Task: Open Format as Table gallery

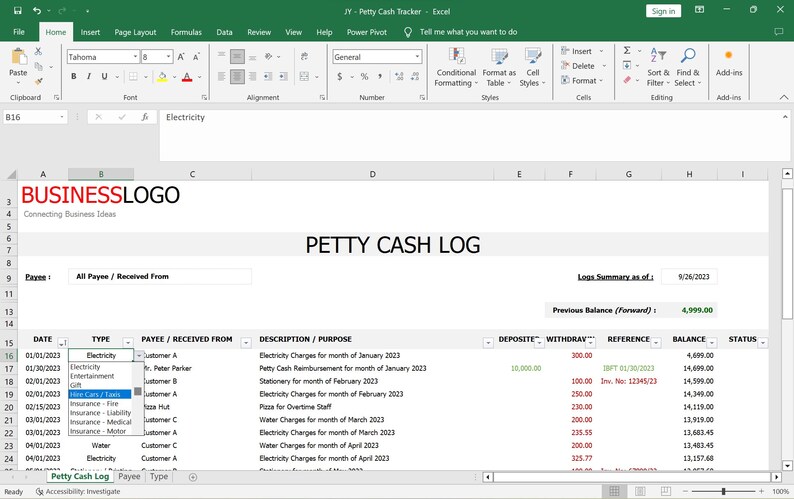Action: [499, 67]
